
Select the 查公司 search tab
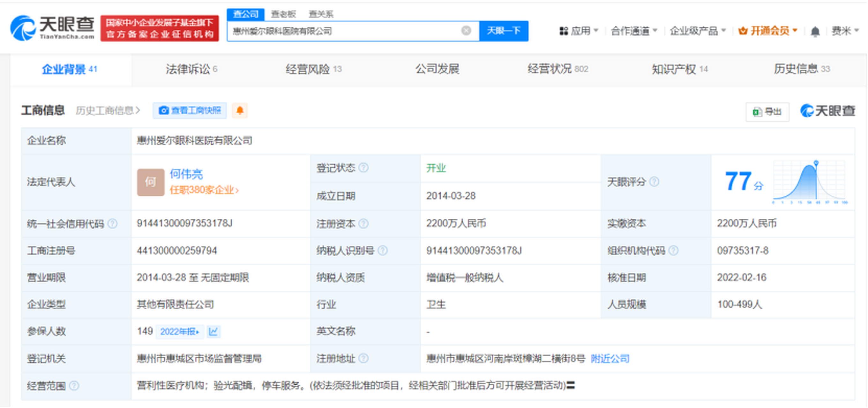tap(246, 14)
